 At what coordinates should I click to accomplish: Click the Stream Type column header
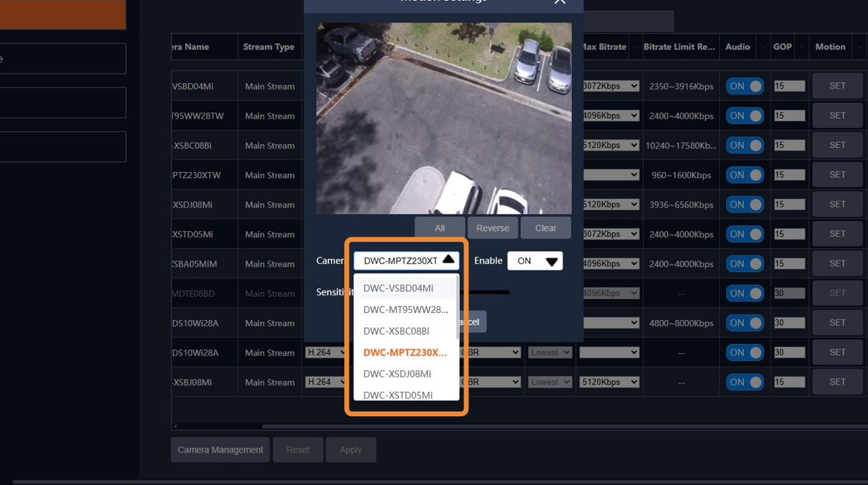tap(269, 47)
